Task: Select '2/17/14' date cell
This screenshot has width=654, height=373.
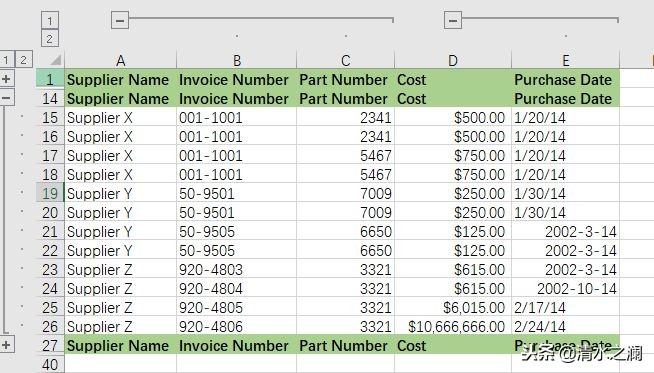Action: [x=566, y=307]
